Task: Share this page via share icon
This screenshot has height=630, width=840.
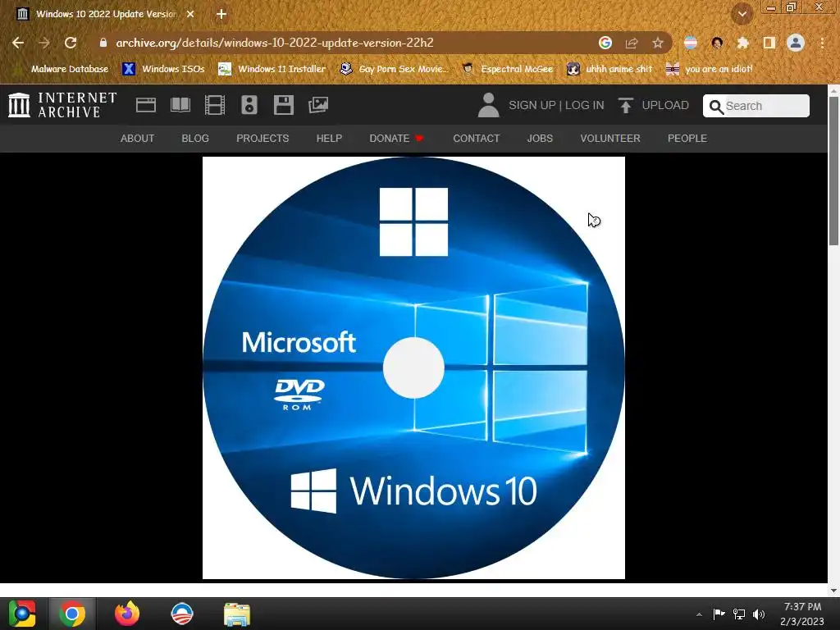Action: tap(632, 43)
